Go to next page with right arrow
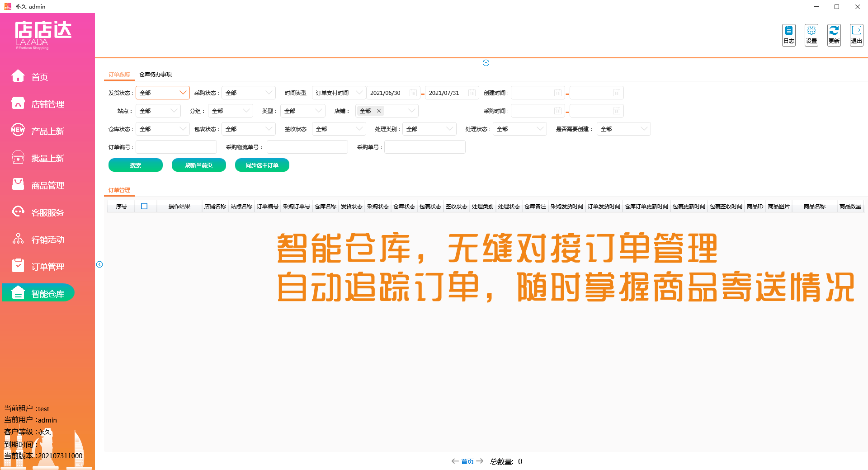The height and width of the screenshot is (470, 868). click(480, 461)
